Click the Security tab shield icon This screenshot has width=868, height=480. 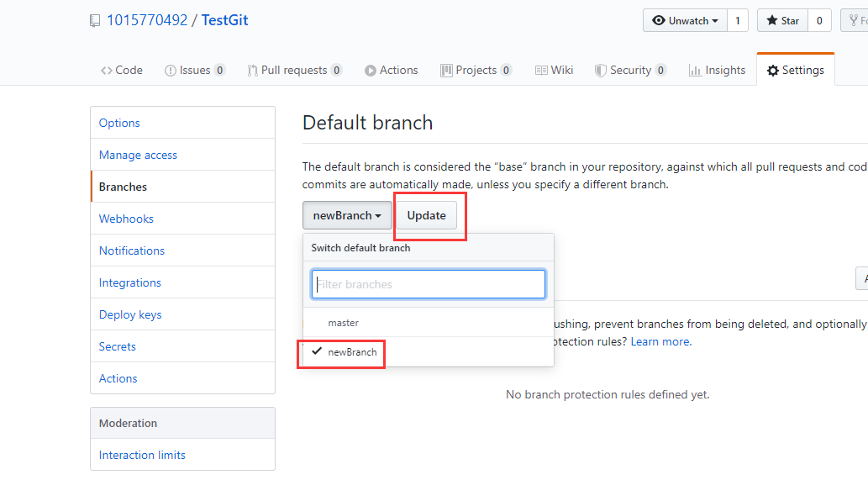point(600,71)
